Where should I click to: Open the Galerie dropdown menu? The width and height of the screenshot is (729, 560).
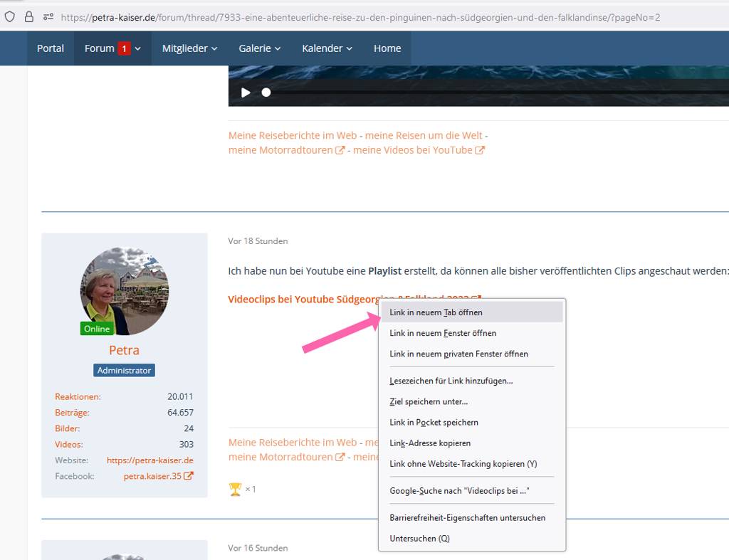tap(259, 48)
